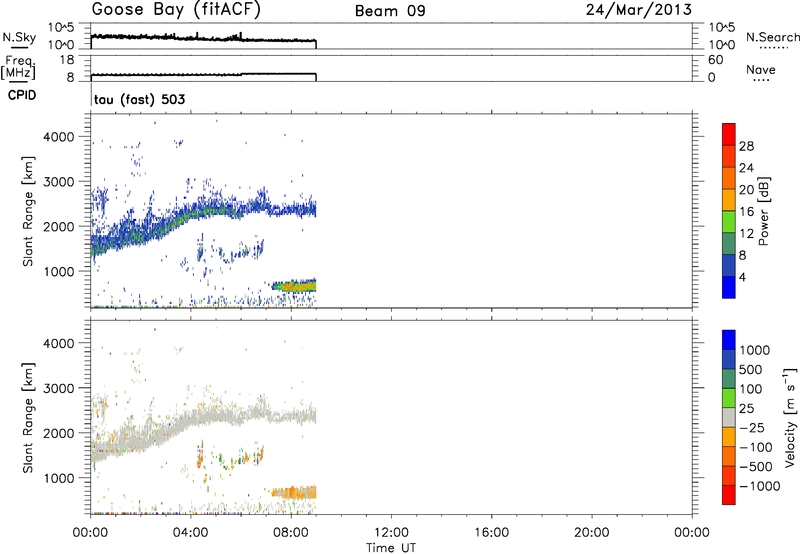Click the "CPID" row label
800x554 pixels.
tap(22, 95)
